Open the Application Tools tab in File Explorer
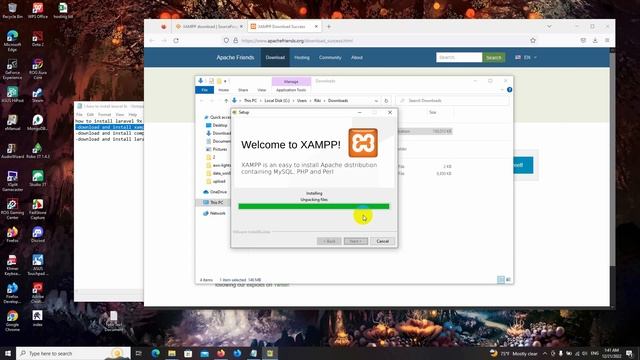Viewport: 640px width, 360px height. 291,90
